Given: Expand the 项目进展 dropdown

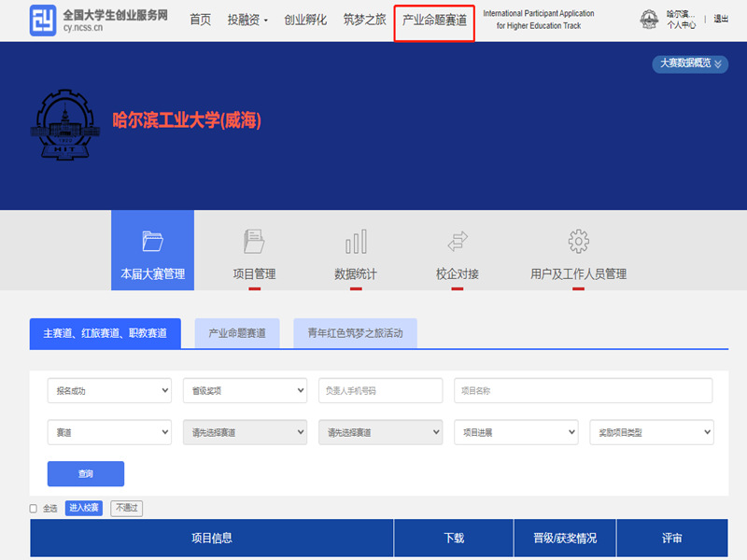Looking at the screenshot, I should pyautogui.click(x=515, y=432).
